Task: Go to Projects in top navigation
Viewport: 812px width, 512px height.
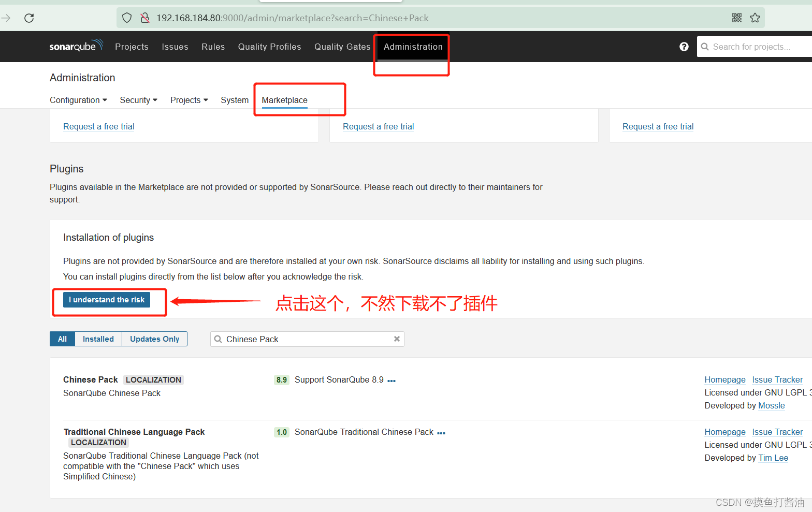Action: [x=132, y=47]
